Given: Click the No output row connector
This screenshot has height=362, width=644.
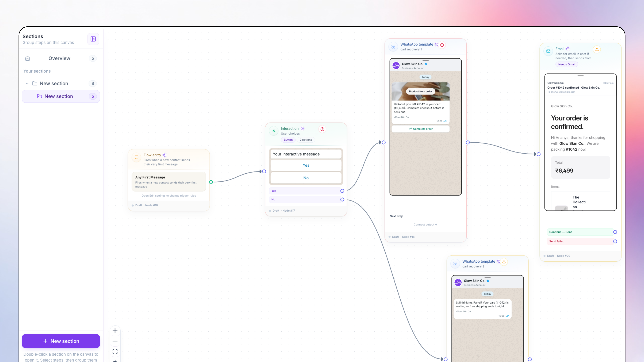Looking at the screenshot, I should click(342, 200).
